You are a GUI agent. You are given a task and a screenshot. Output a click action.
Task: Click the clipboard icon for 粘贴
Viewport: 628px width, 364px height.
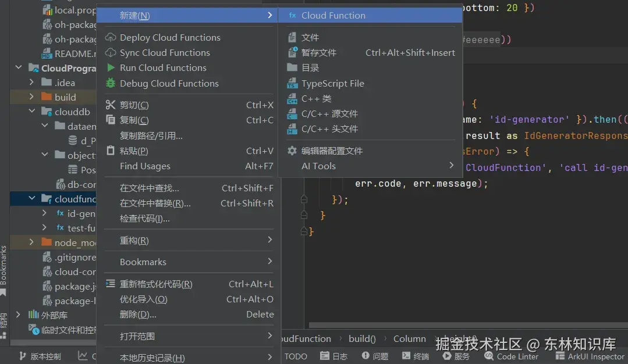[111, 151]
